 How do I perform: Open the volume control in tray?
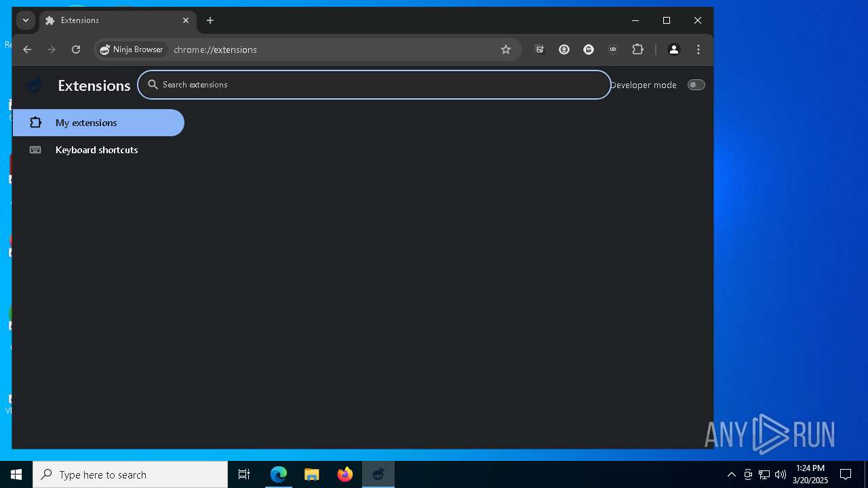[781, 474]
